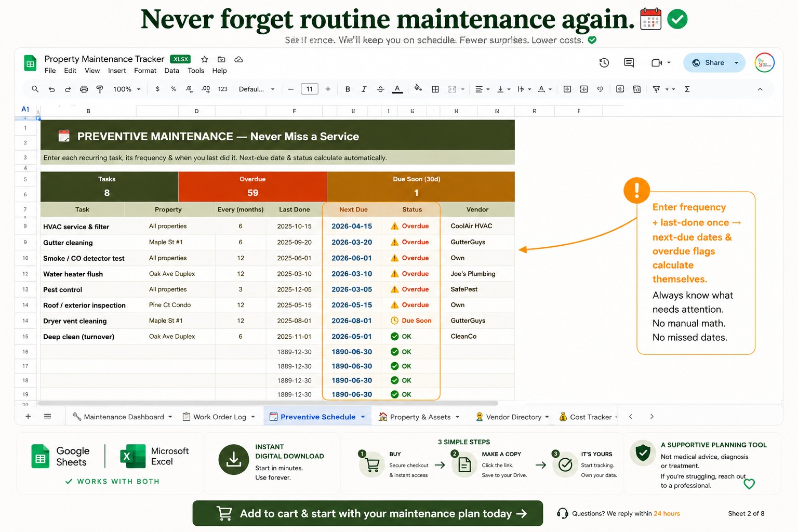Image resolution: width=798 pixels, height=532 pixels.
Task: Select the paint format roller icon
Action: pyautogui.click(x=100, y=89)
